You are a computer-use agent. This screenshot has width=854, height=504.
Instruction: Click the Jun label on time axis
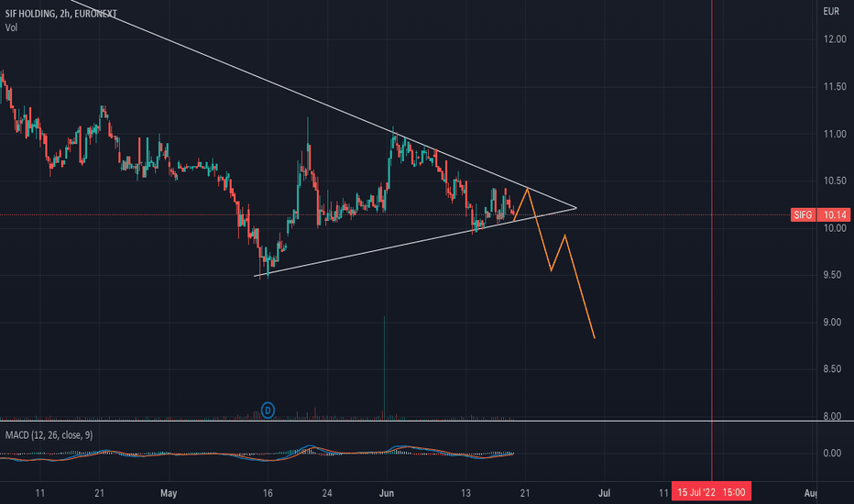click(386, 493)
